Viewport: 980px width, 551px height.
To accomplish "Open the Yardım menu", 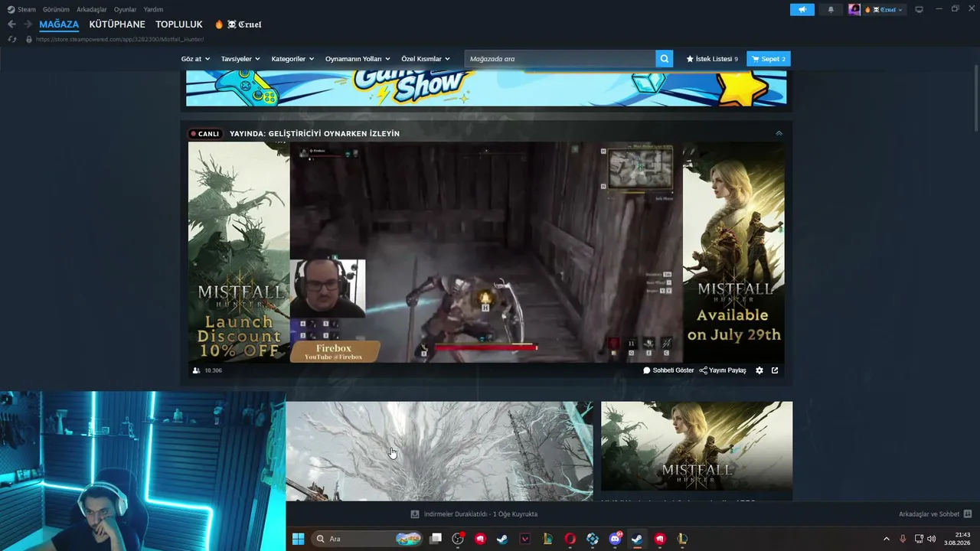I will click(x=153, y=9).
